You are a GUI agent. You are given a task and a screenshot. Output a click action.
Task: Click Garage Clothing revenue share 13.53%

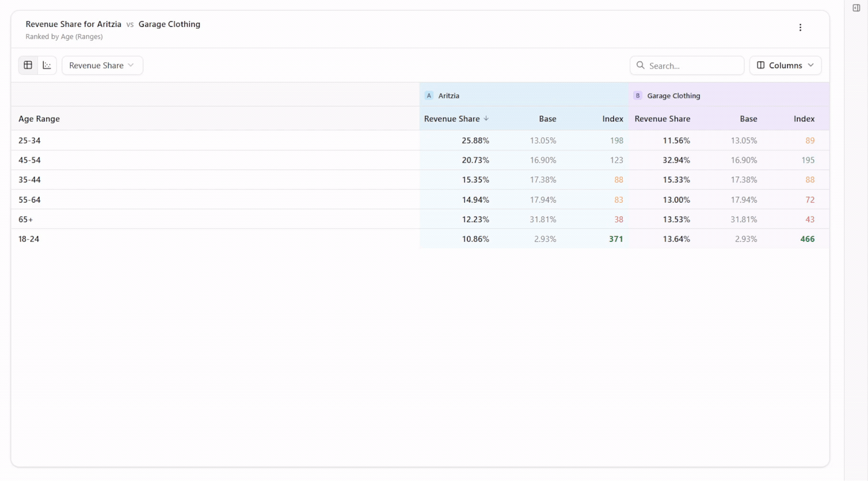[x=676, y=219]
